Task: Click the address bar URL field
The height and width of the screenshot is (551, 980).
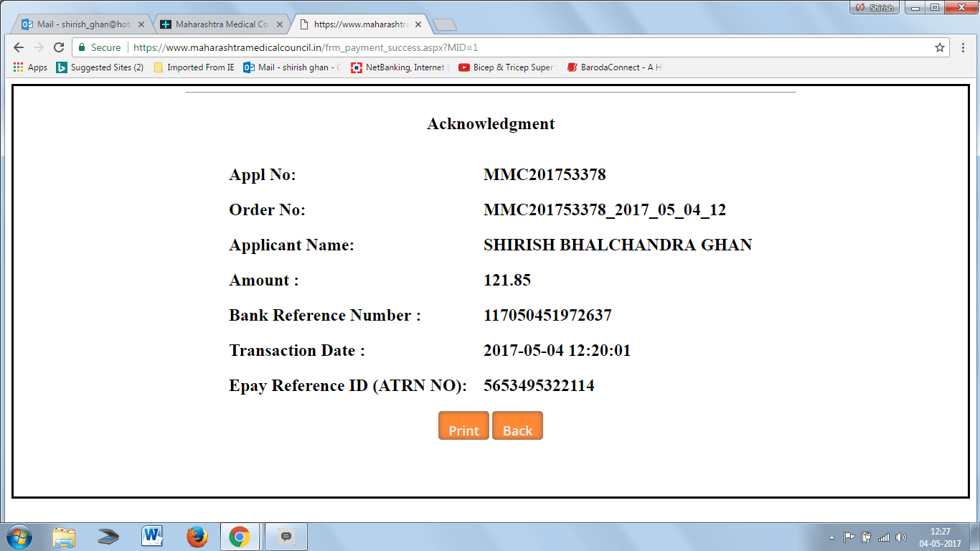Action: [502, 47]
